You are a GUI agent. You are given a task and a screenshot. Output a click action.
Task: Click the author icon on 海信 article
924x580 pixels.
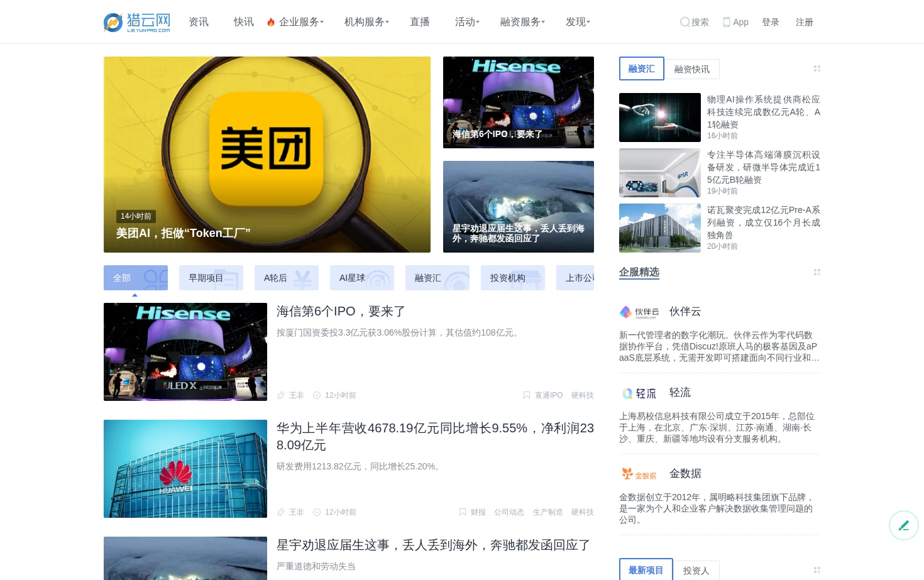tap(281, 395)
